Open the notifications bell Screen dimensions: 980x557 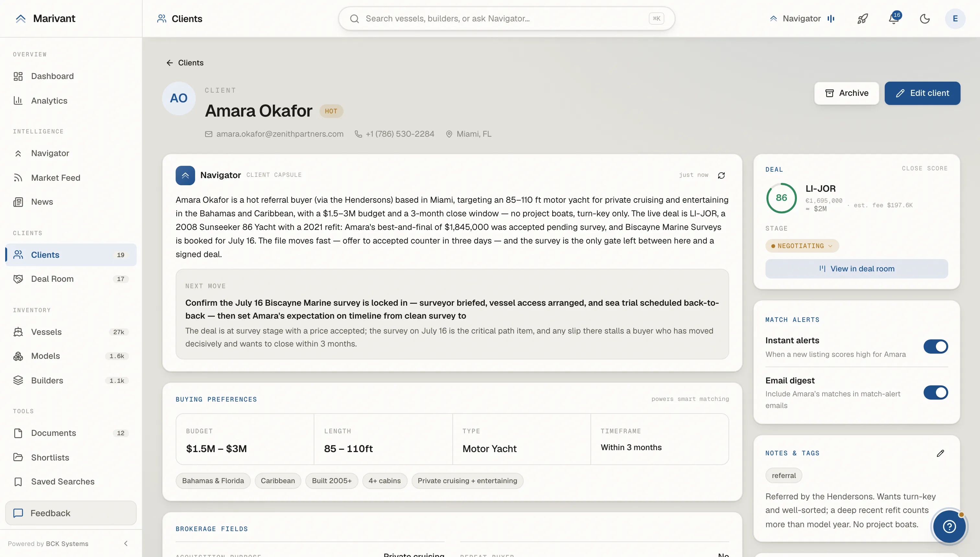coord(893,18)
